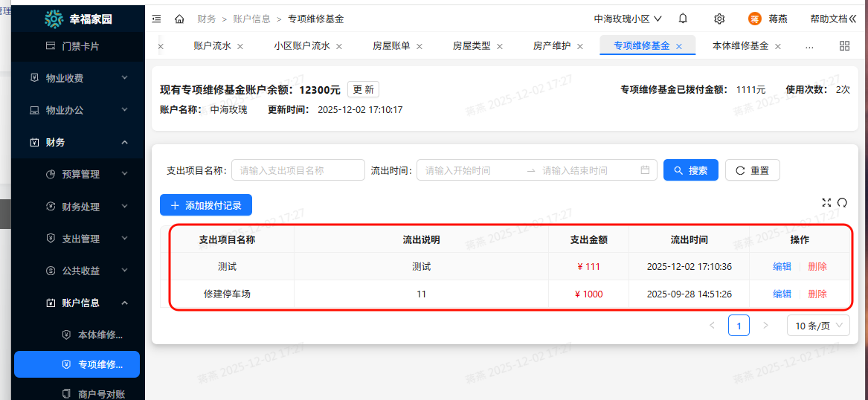Close the 专项维修基金 tab
This screenshot has width=868, height=400.
(x=679, y=47)
